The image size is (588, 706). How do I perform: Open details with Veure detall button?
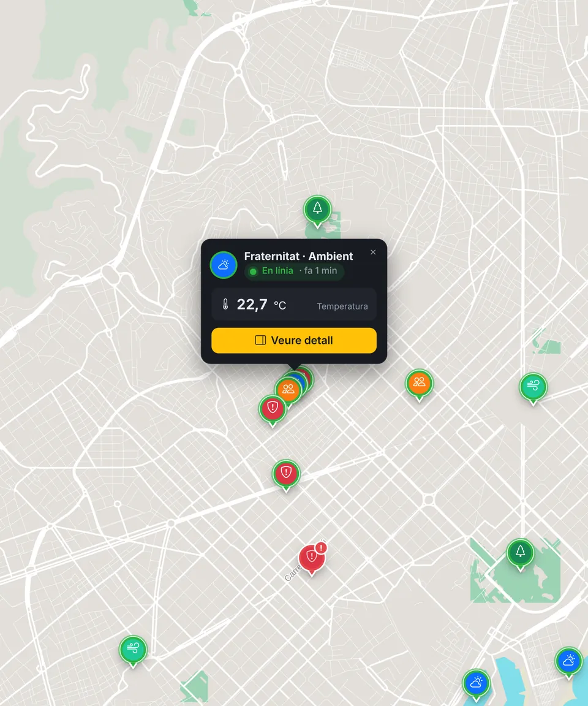(294, 340)
